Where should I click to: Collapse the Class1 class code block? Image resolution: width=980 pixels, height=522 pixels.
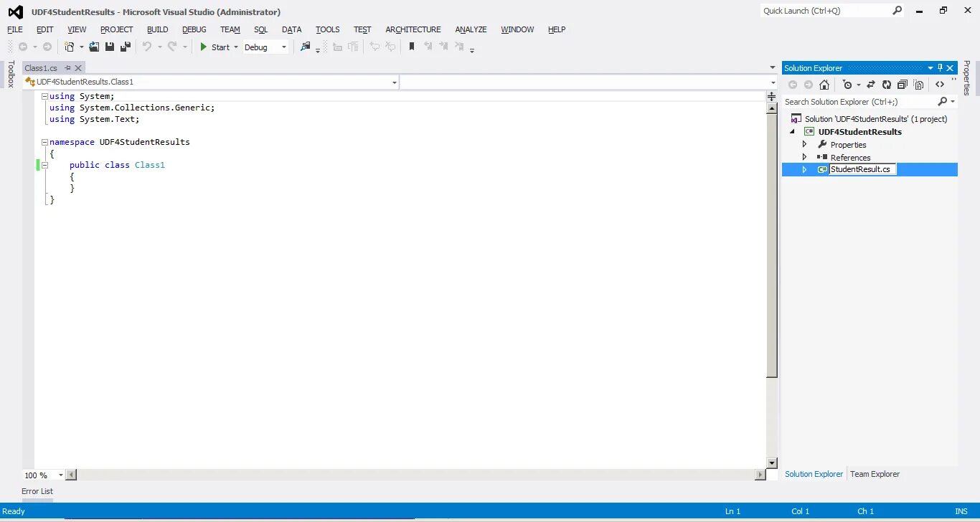point(44,165)
